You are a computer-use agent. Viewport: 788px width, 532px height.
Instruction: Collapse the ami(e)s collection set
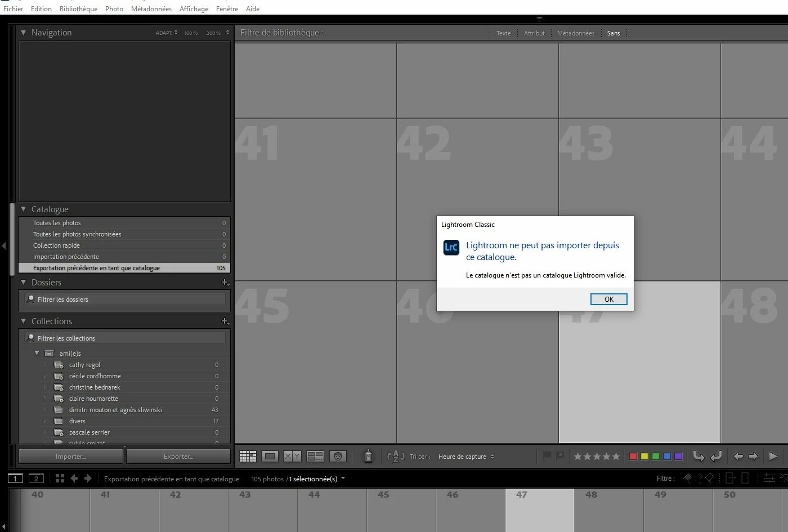pyautogui.click(x=37, y=354)
